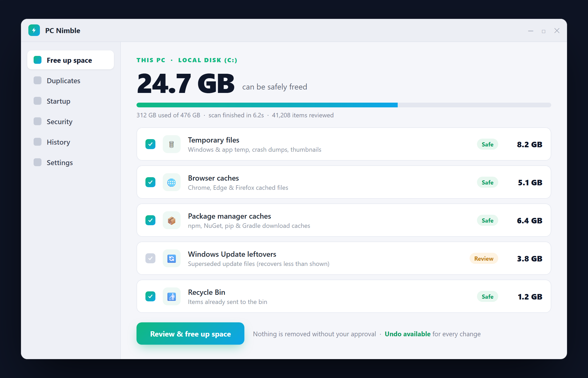This screenshot has height=378, width=588.
Task: Click the 6.4 GB size value
Action: [529, 220]
